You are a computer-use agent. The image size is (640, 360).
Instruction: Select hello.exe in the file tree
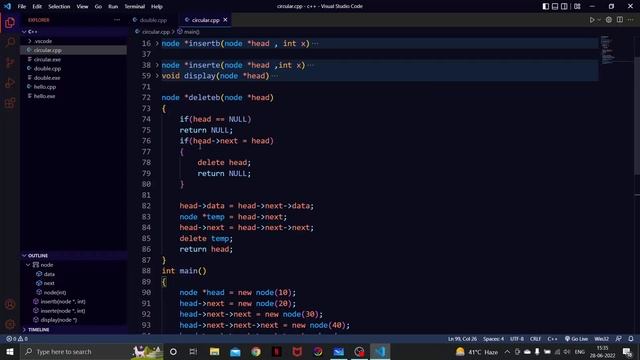click(x=73, y=96)
